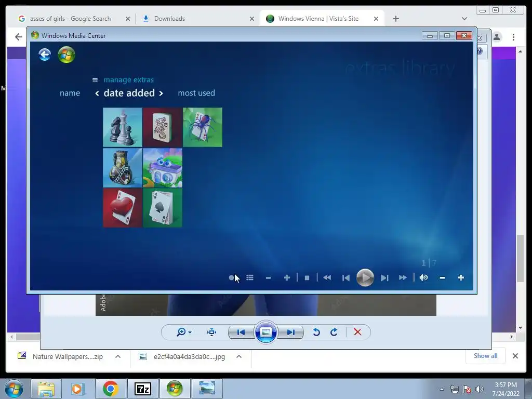
Task: Sort extras by most used
Action: (196, 93)
